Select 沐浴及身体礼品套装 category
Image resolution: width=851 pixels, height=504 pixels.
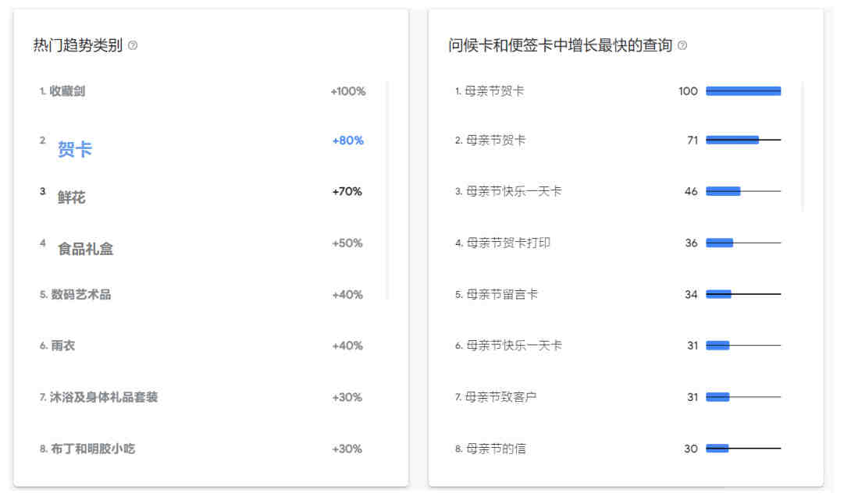pos(104,397)
